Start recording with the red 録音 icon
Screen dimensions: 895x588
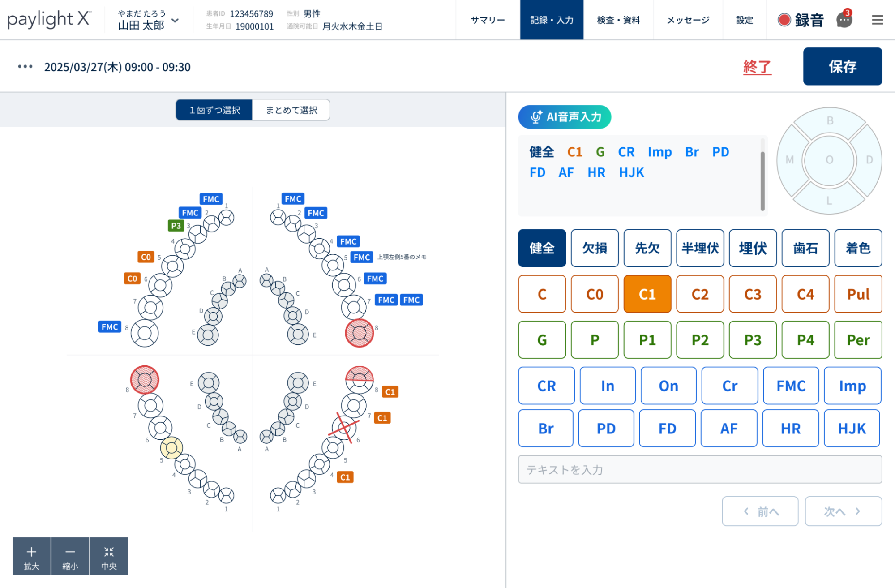[784, 20]
